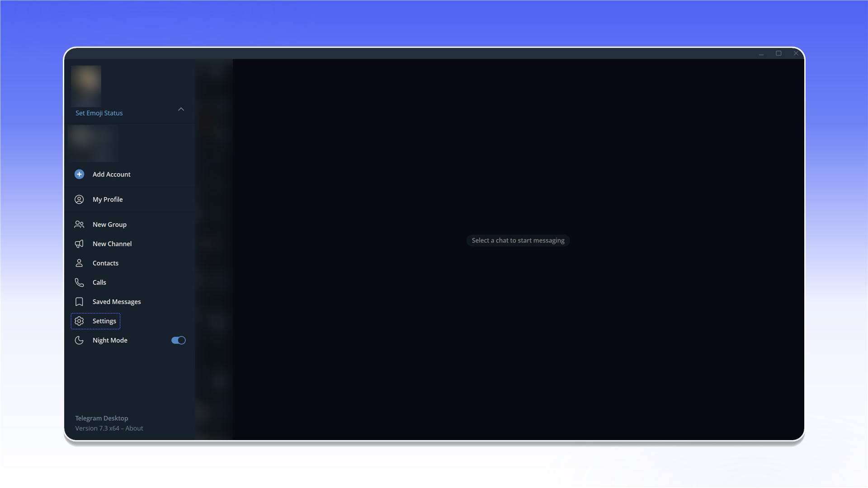Turn off the Night Mode switch
The height and width of the screenshot is (488, 868).
pos(179,340)
